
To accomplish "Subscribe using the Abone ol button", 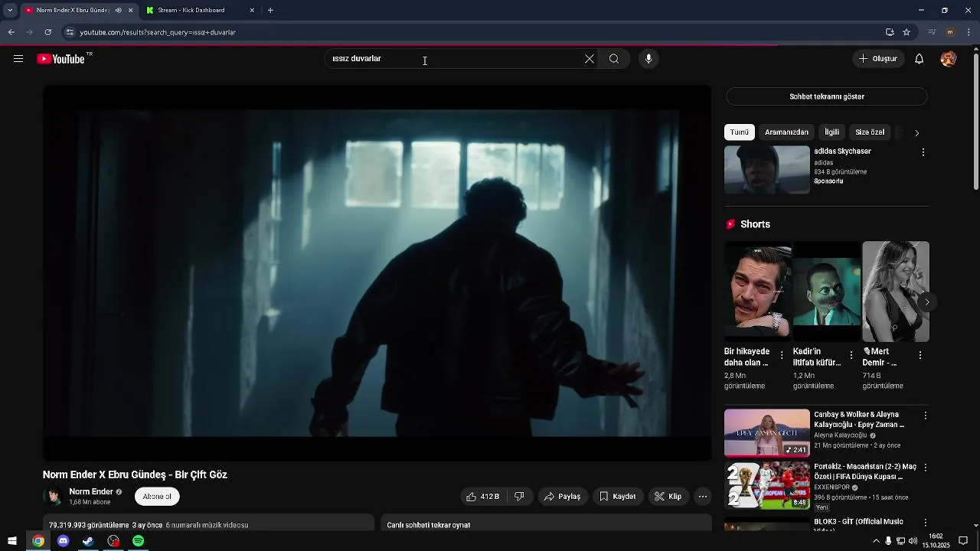I will [157, 497].
